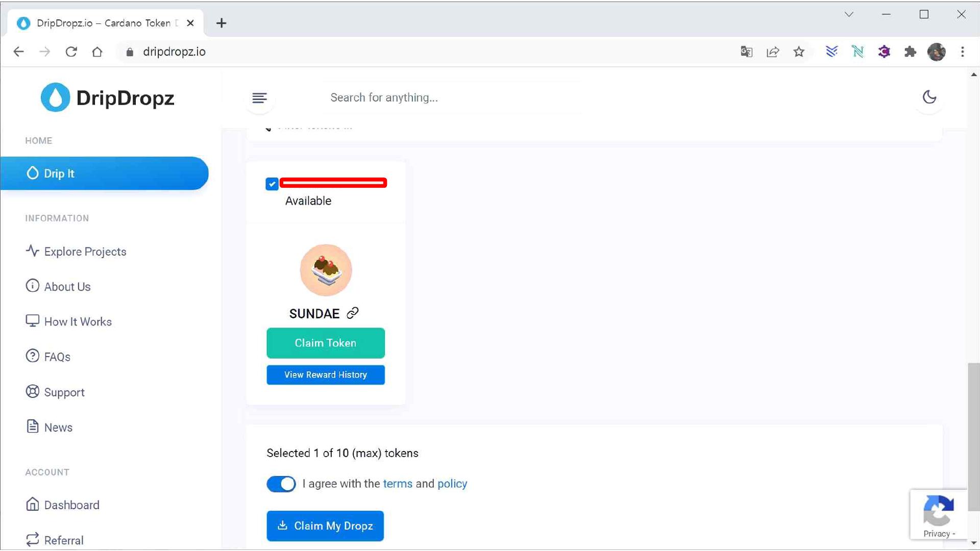Click the reCAPTCHA badge icon

click(x=939, y=511)
